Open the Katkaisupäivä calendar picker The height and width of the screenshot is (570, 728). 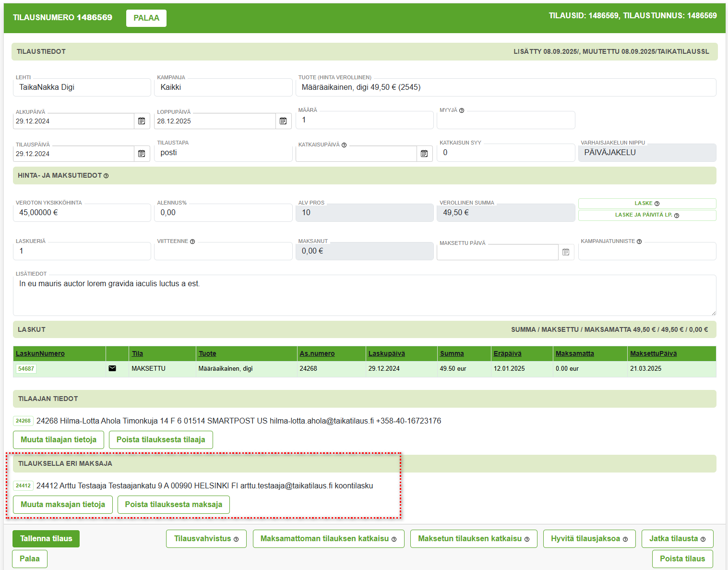[424, 154]
